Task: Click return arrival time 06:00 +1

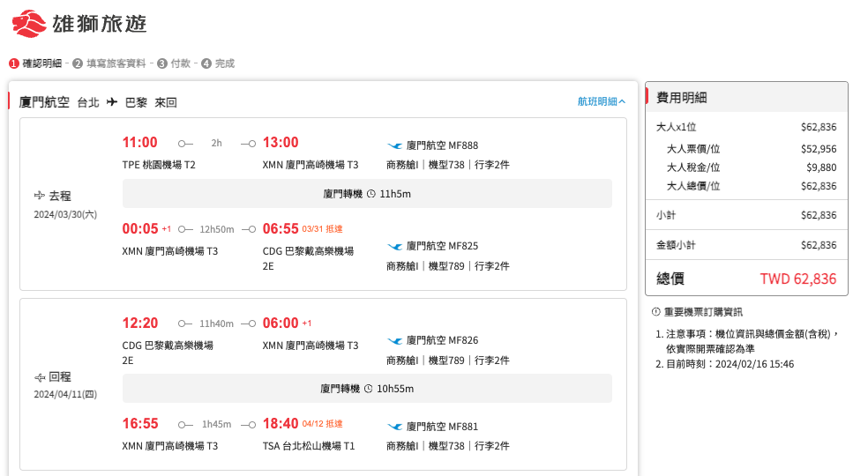Action: point(288,323)
